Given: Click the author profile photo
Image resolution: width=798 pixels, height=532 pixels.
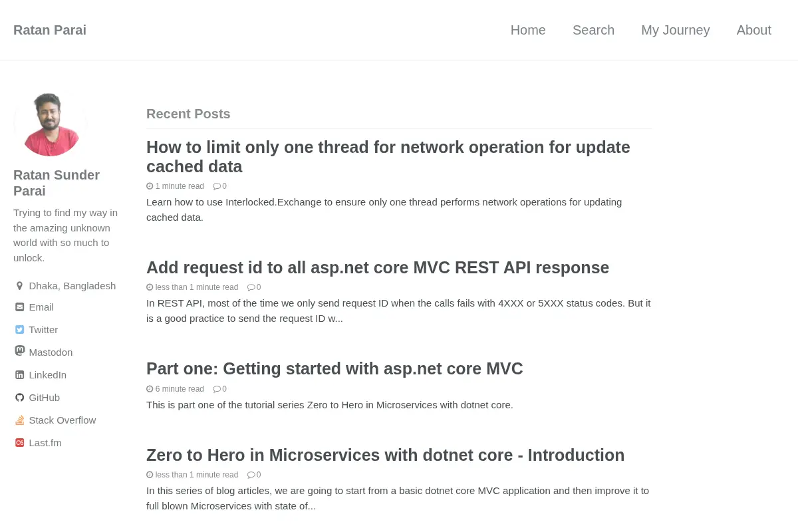Looking at the screenshot, I should (50, 125).
